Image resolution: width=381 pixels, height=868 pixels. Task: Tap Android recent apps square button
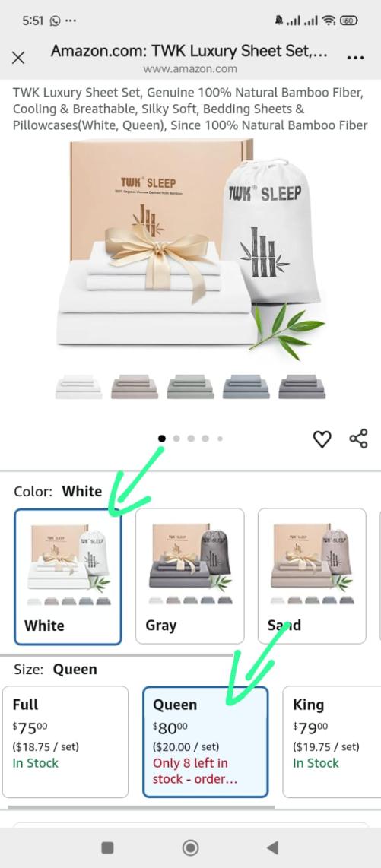pyautogui.click(x=108, y=847)
